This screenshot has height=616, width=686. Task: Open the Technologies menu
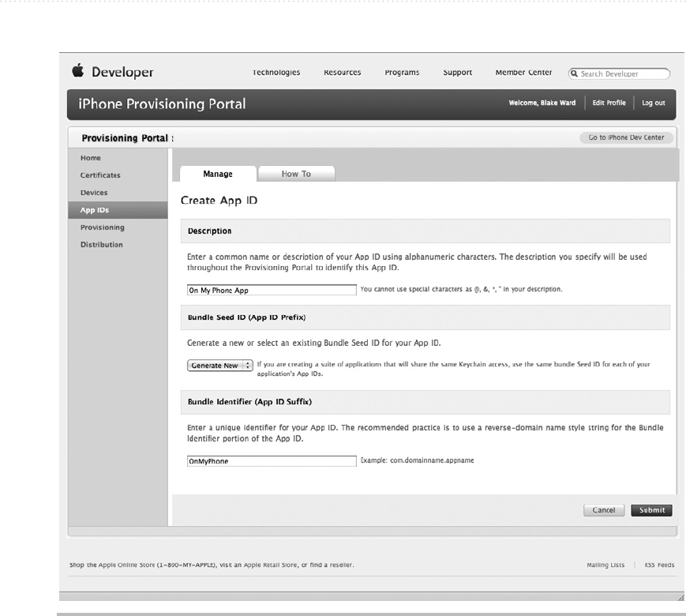click(276, 72)
